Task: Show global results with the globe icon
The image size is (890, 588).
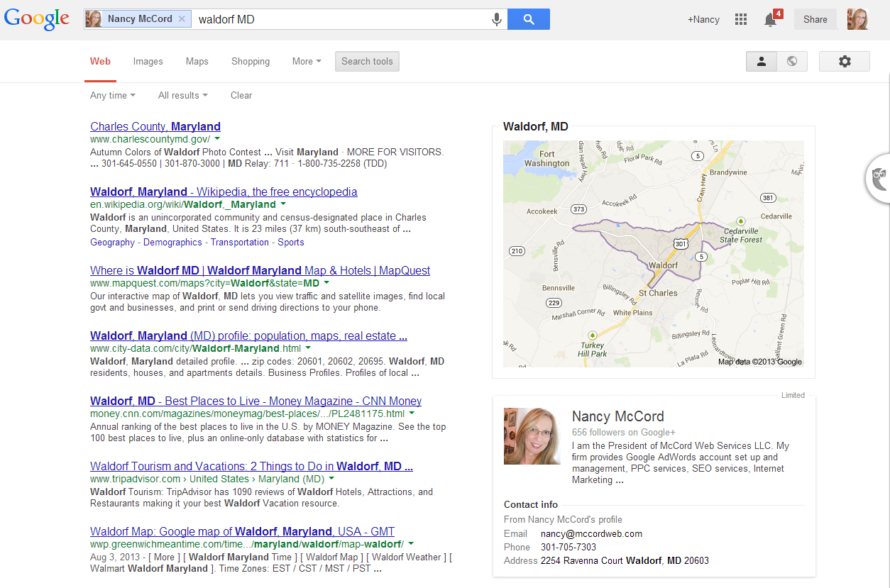Action: click(792, 61)
